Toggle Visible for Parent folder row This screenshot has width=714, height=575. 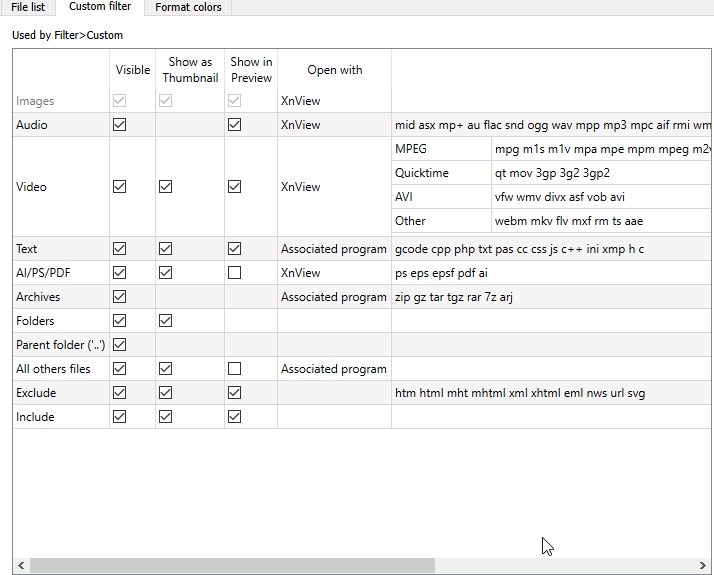120,345
